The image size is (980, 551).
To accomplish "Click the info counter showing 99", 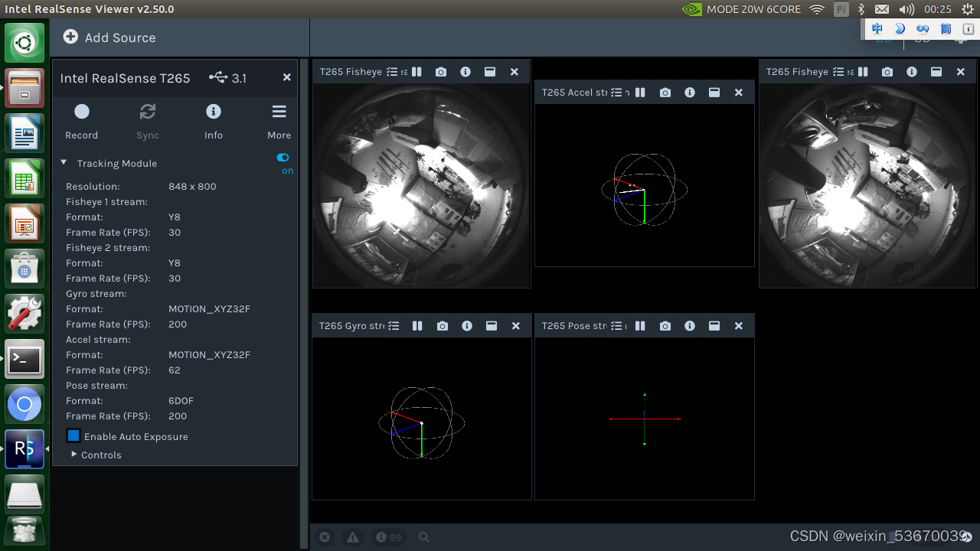I will pos(388,537).
